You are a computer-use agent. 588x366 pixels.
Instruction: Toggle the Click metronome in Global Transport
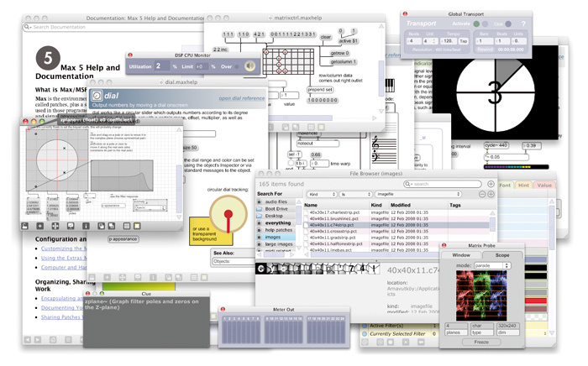tap(509, 24)
